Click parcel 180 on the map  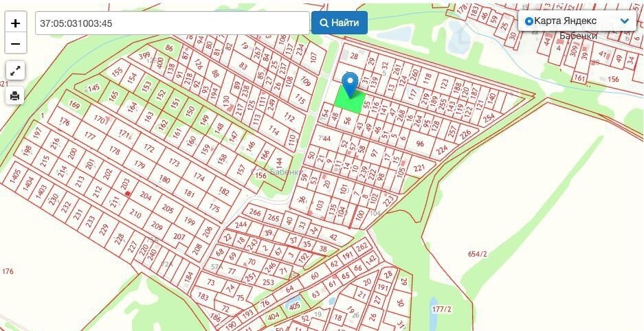pos(164,179)
